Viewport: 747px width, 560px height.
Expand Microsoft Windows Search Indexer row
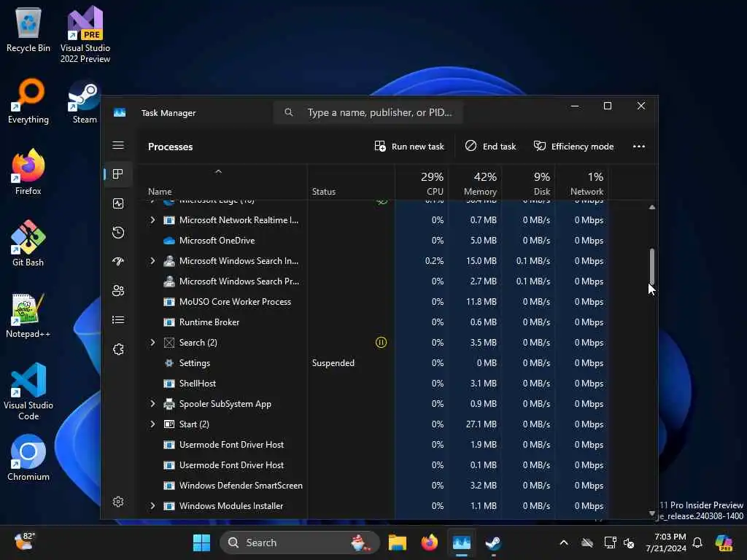[x=152, y=261]
